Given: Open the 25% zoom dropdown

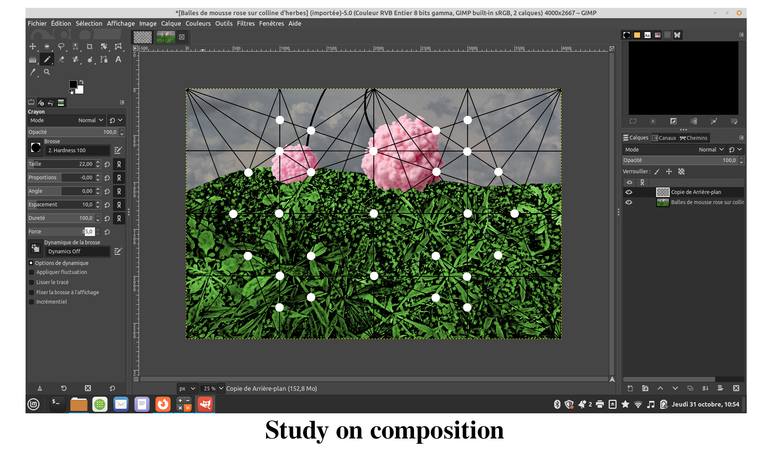Looking at the screenshot, I should [213, 388].
